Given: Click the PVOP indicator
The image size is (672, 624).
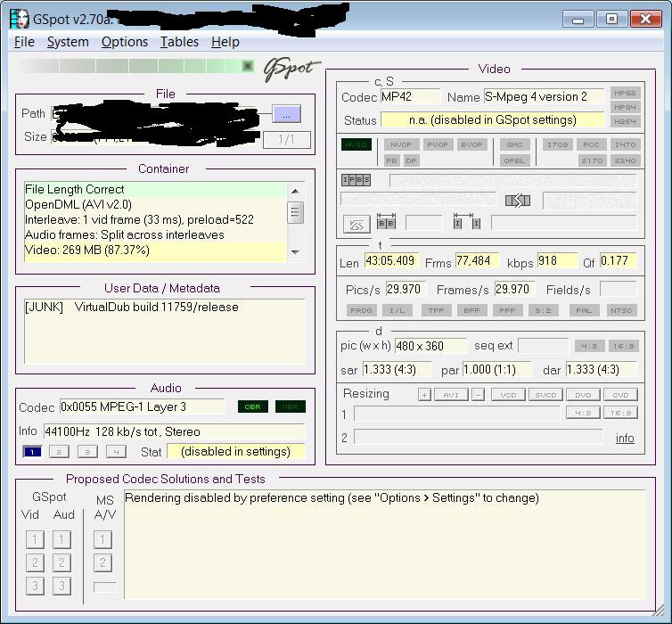Looking at the screenshot, I should coord(438,144).
